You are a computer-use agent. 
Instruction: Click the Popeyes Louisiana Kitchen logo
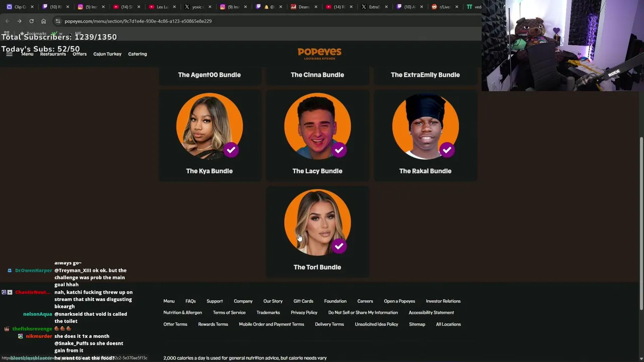[319, 53]
